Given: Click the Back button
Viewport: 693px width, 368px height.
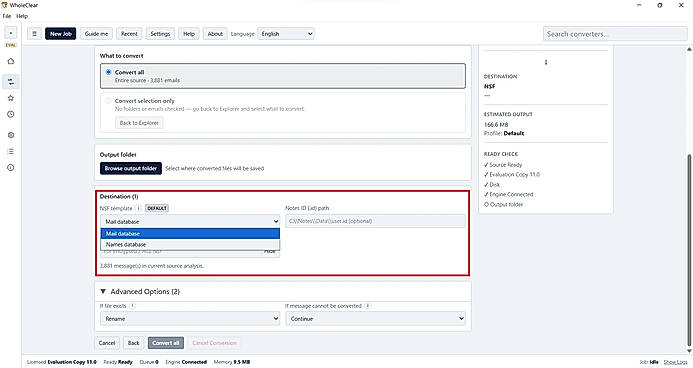Looking at the screenshot, I should point(133,343).
